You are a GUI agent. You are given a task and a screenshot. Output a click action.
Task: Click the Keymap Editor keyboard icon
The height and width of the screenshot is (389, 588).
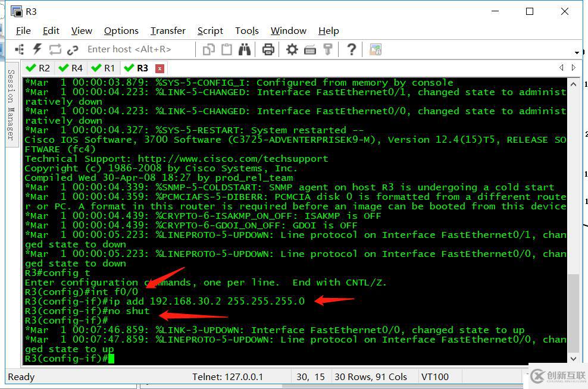(309, 50)
